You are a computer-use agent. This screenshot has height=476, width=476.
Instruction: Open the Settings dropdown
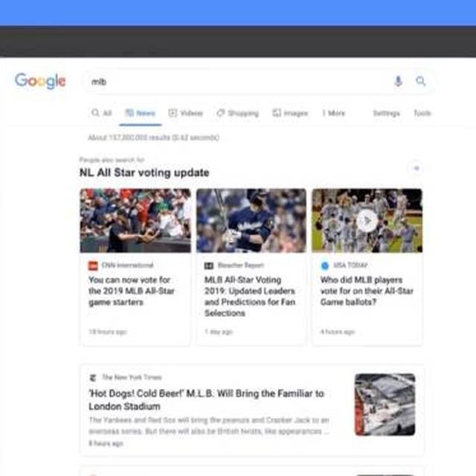click(386, 113)
